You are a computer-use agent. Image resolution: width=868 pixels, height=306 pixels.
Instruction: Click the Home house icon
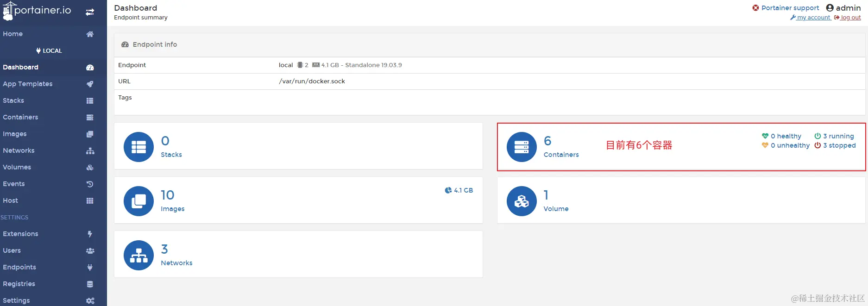(90, 34)
